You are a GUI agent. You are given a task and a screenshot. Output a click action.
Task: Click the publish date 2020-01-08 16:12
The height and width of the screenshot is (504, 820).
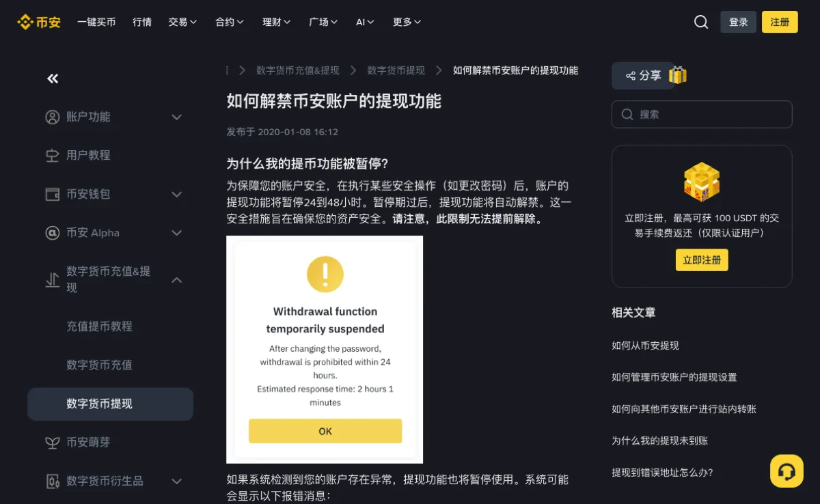298,132
